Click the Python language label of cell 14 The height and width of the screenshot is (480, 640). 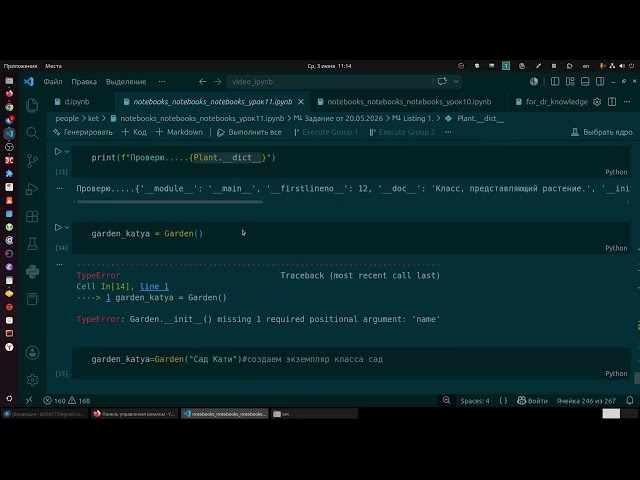coord(616,248)
